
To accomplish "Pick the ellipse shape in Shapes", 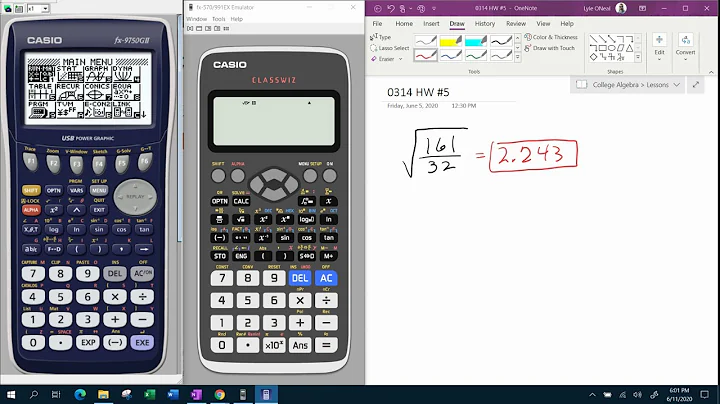I will click(x=612, y=48).
